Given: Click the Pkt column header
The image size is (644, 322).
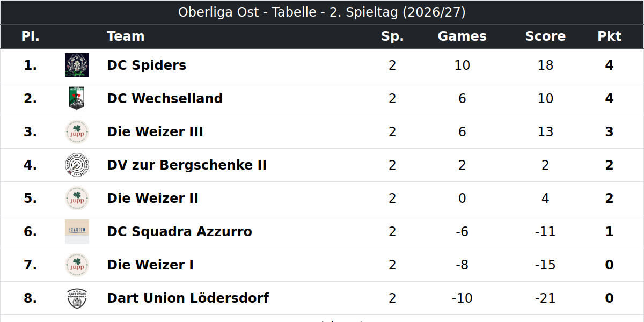Looking at the screenshot, I should click(x=609, y=36).
